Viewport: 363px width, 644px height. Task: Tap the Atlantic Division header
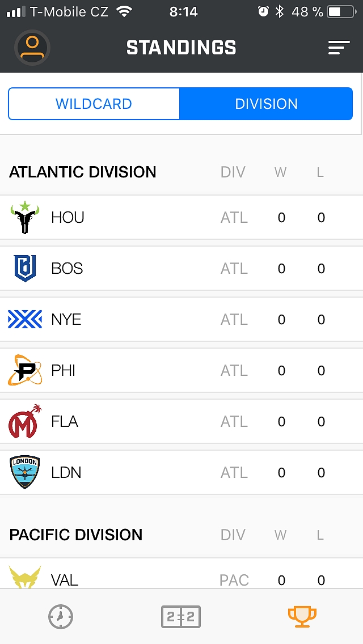pyautogui.click(x=83, y=172)
